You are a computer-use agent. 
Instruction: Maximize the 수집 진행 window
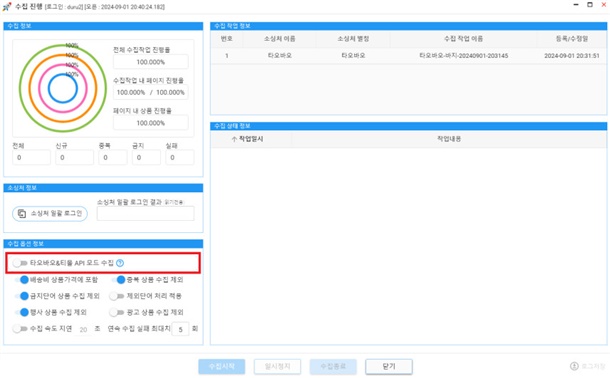click(x=590, y=5)
